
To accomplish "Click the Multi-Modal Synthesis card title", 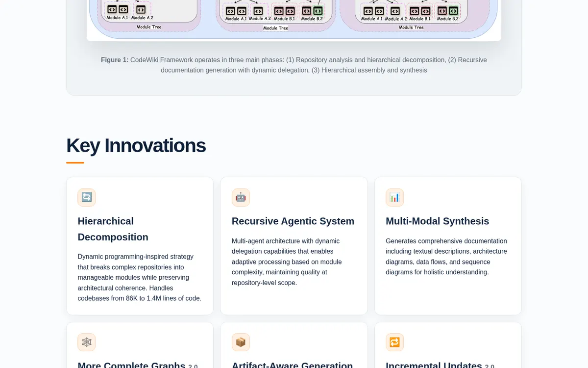I will point(437,221).
